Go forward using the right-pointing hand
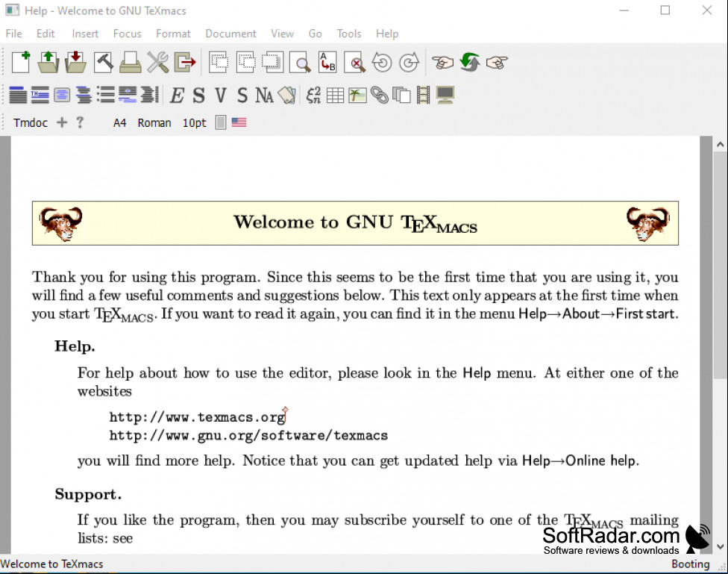 point(497,62)
